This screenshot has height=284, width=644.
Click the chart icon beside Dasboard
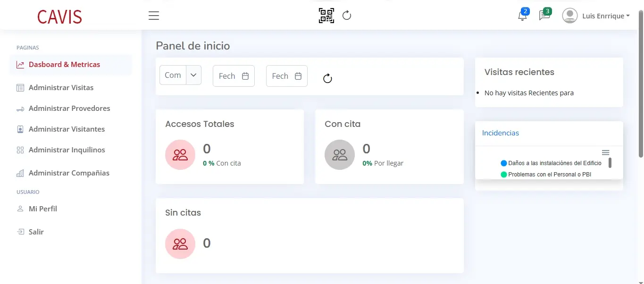click(x=20, y=65)
